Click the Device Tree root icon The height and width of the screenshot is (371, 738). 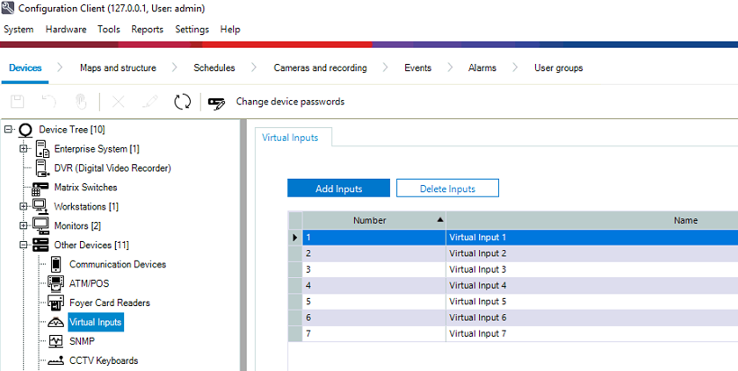click(25, 130)
